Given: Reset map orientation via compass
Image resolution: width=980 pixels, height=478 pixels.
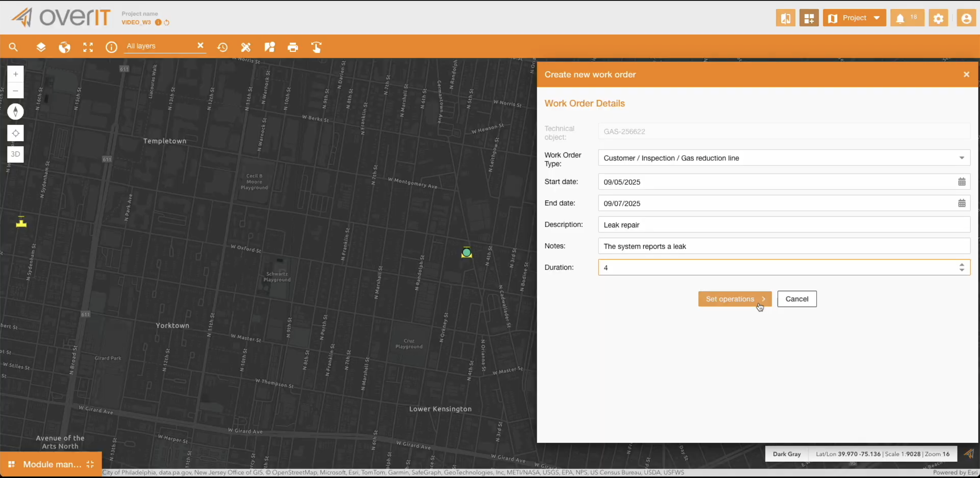Looking at the screenshot, I should [x=16, y=111].
